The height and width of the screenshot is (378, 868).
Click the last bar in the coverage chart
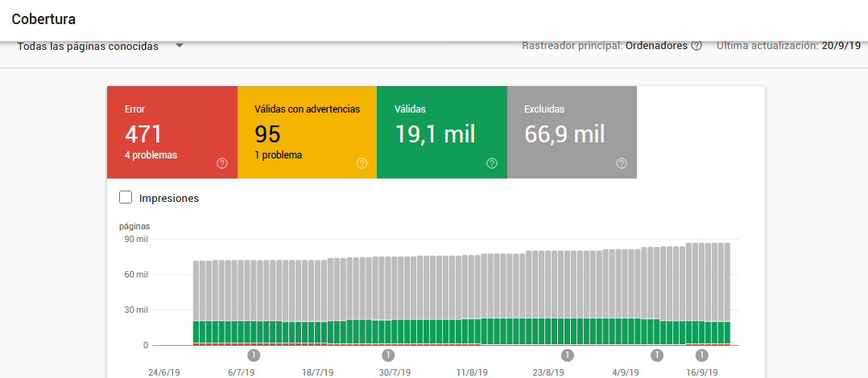(727, 294)
